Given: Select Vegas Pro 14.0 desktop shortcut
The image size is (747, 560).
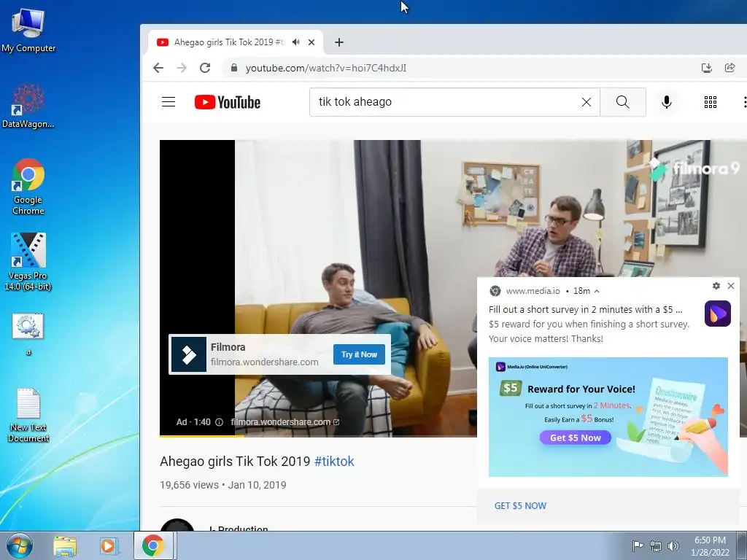Looking at the screenshot, I should tap(28, 262).
